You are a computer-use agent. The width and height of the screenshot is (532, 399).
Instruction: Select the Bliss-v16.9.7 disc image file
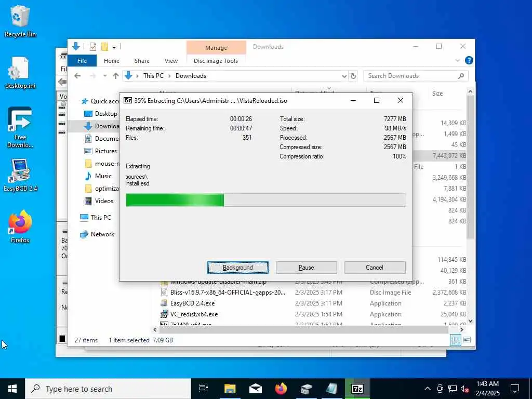click(x=228, y=292)
